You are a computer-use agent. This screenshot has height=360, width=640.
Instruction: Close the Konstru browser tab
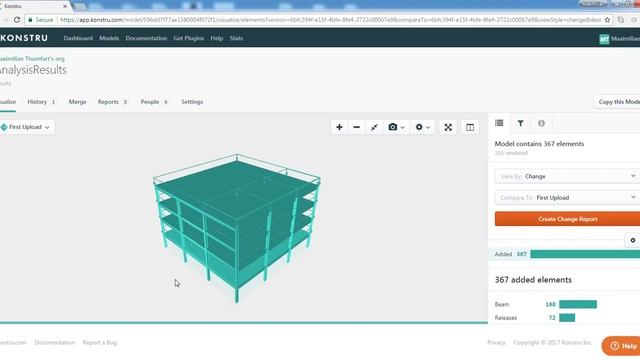click(x=64, y=6)
